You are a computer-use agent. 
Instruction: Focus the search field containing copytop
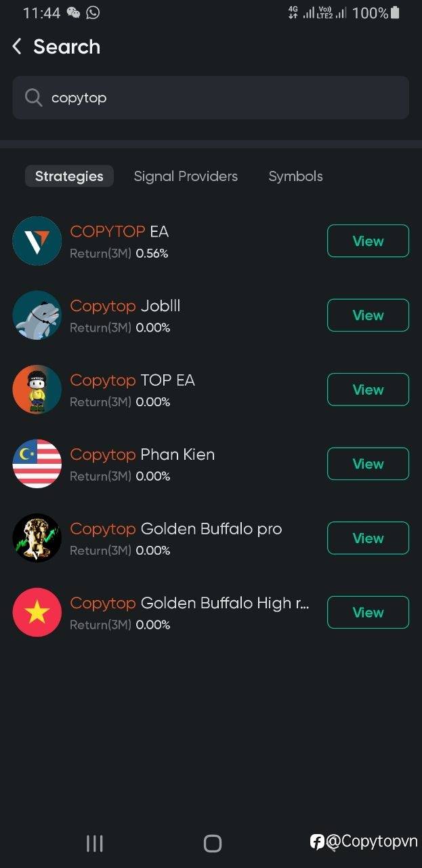pos(211,98)
